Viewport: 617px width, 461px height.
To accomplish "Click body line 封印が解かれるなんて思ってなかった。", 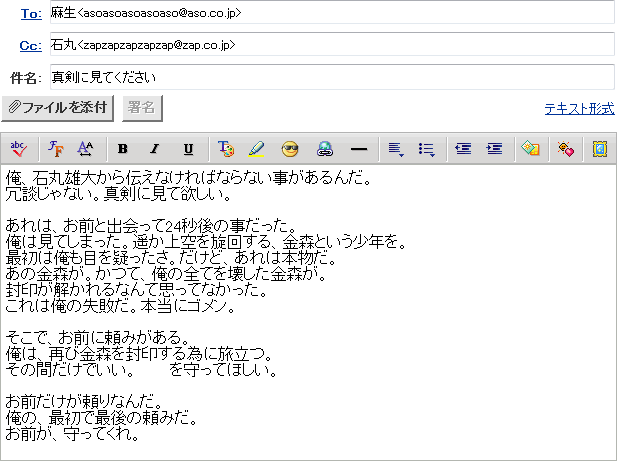I will pyautogui.click(x=137, y=290).
